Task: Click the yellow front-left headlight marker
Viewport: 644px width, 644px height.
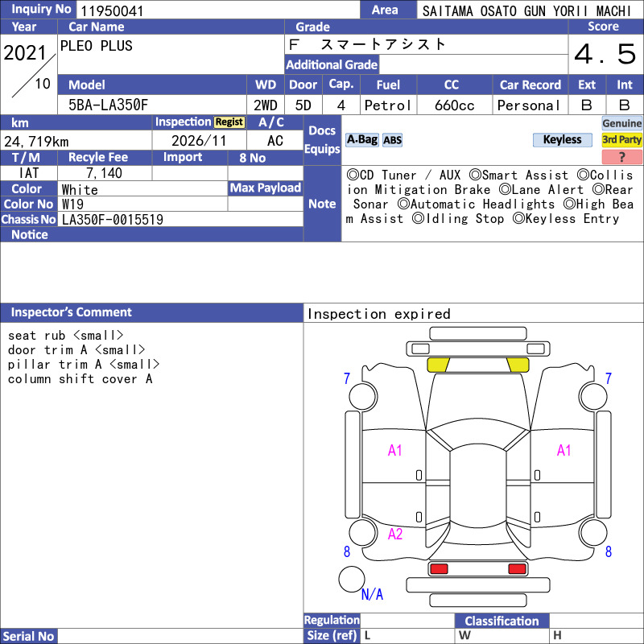Action: click(x=438, y=365)
